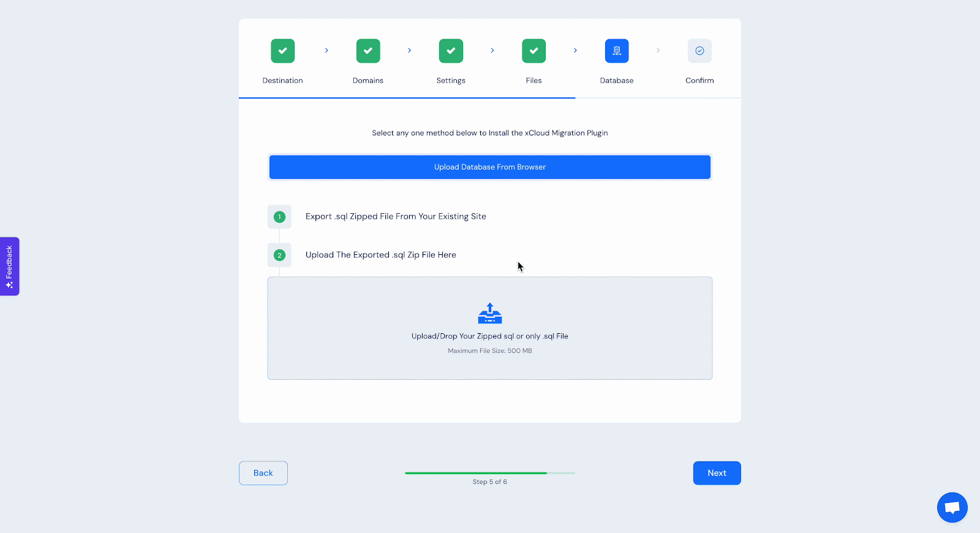This screenshot has height=533, width=980.
Task: Click the Destination tab label
Action: pos(282,80)
